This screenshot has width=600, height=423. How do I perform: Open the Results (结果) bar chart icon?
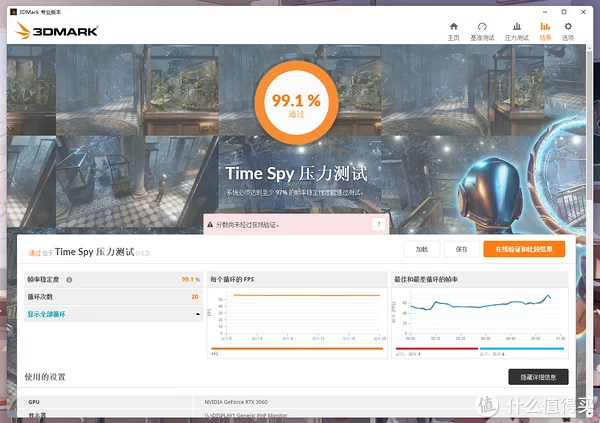pyautogui.click(x=545, y=26)
